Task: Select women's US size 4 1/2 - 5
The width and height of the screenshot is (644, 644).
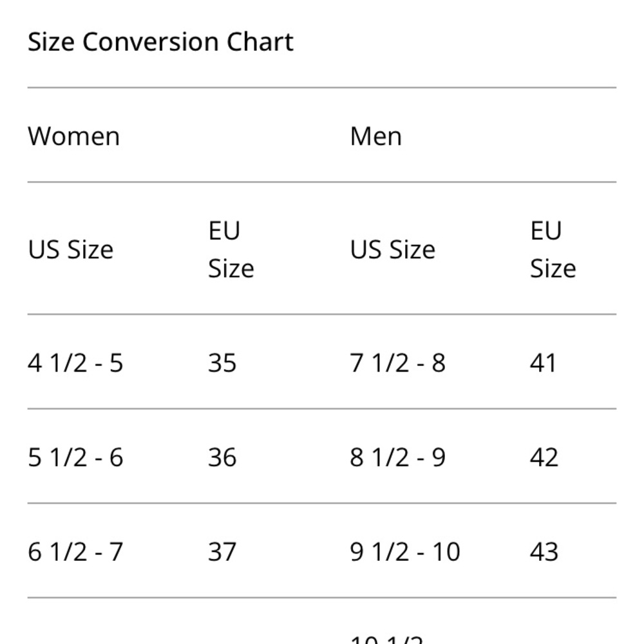Action: coord(75,363)
